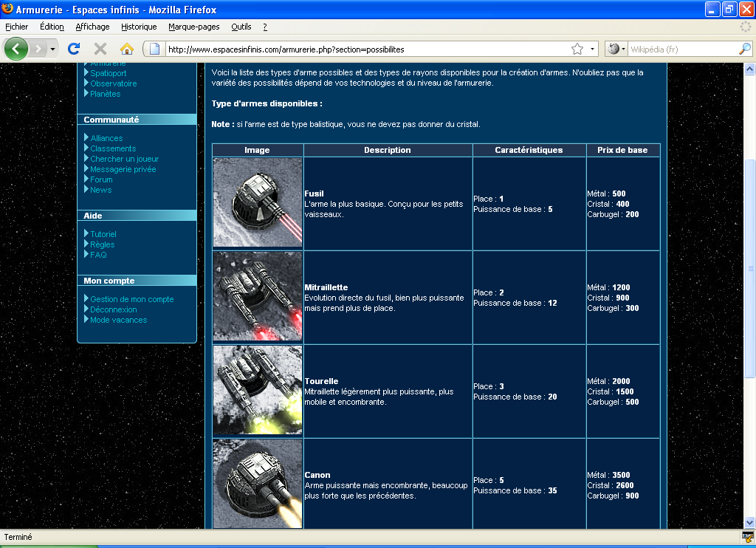This screenshot has width=756, height=548.
Task: View the Classements page
Action: [x=113, y=148]
